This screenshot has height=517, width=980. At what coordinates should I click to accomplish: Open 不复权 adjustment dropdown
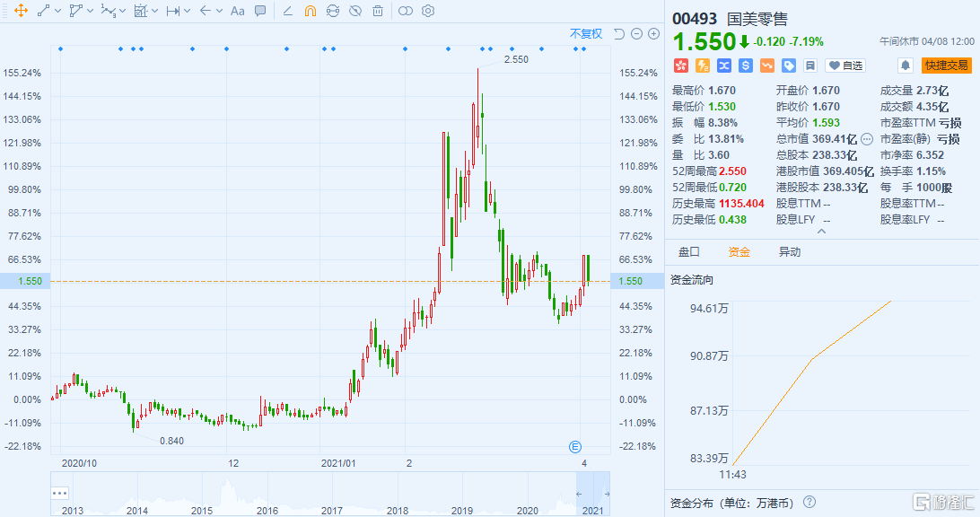point(586,34)
